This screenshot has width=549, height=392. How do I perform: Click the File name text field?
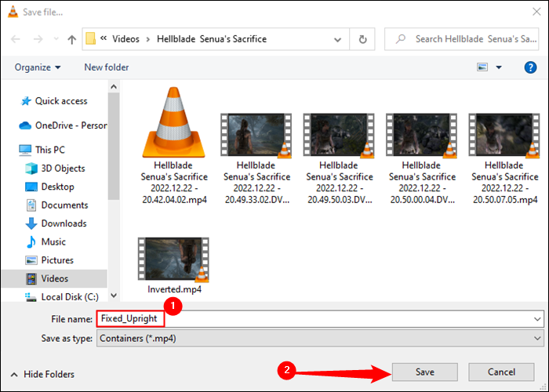(x=314, y=319)
